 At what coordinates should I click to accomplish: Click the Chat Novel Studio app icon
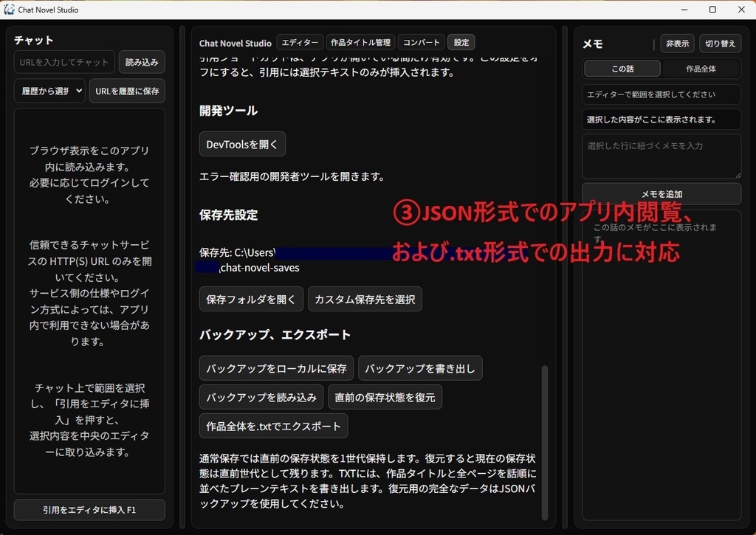click(x=9, y=10)
